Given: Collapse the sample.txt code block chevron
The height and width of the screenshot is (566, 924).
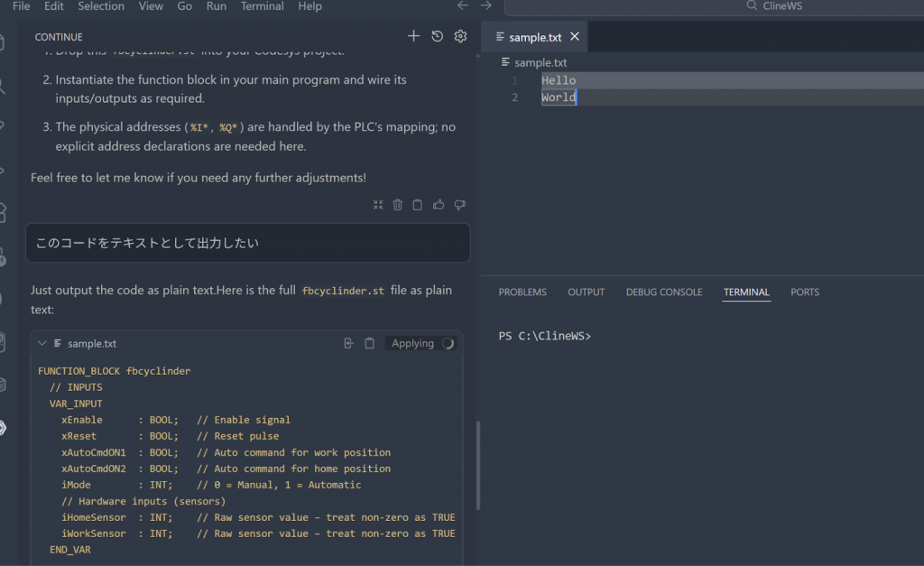Looking at the screenshot, I should point(42,343).
